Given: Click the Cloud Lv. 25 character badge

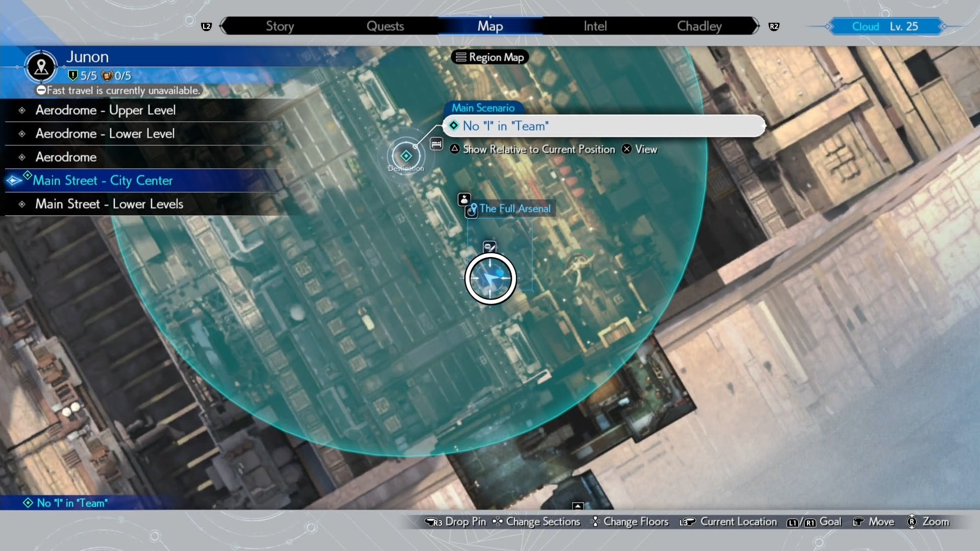Looking at the screenshot, I should 885,27.
